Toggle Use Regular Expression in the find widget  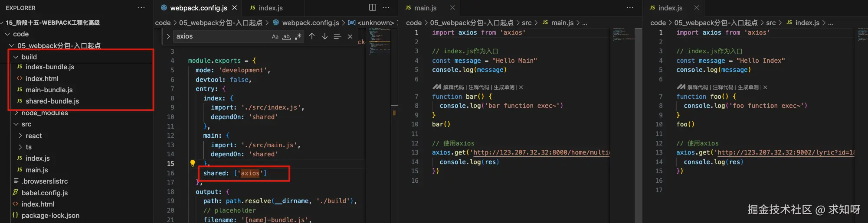298,37
